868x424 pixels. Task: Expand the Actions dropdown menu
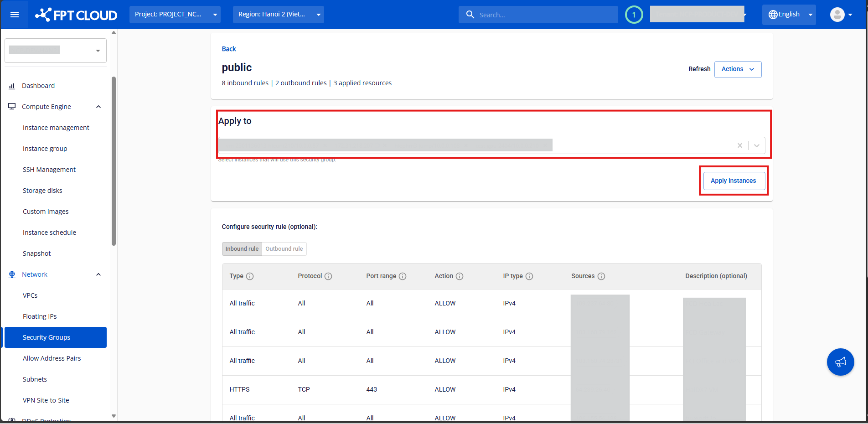click(738, 69)
